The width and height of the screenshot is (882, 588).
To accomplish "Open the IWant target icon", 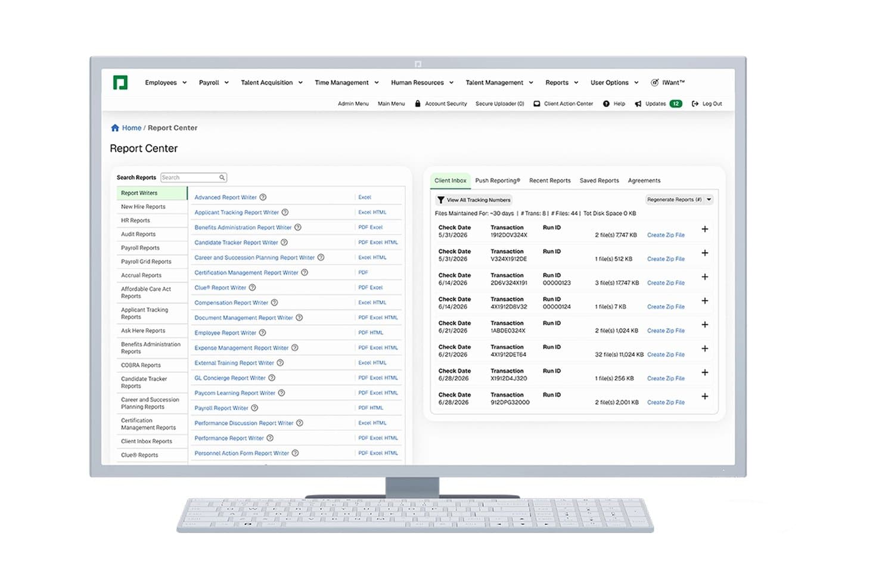I will [x=654, y=83].
